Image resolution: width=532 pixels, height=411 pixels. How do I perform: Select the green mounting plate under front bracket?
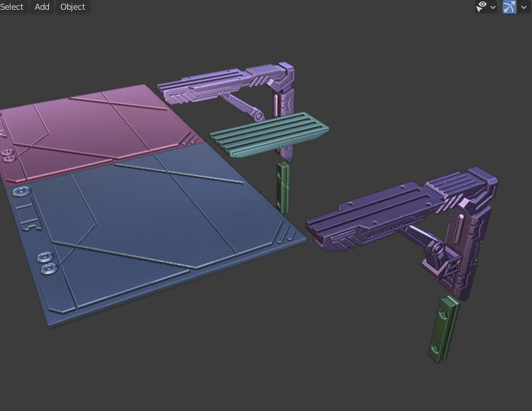[444, 329]
